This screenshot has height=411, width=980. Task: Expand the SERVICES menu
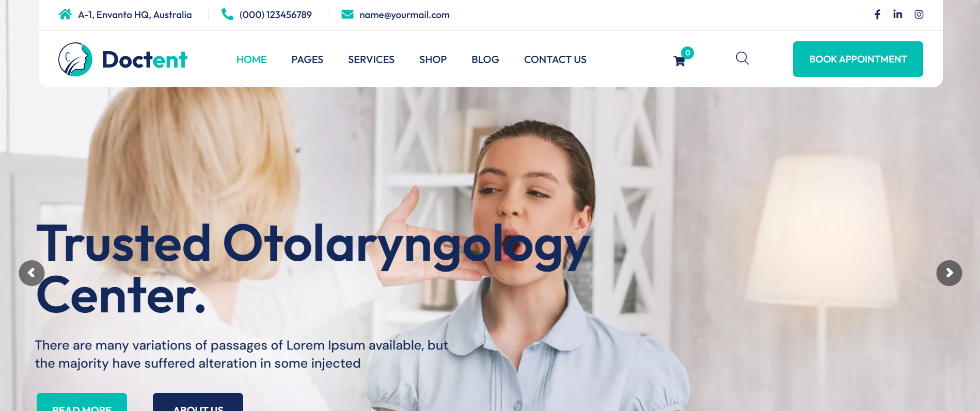[371, 59]
